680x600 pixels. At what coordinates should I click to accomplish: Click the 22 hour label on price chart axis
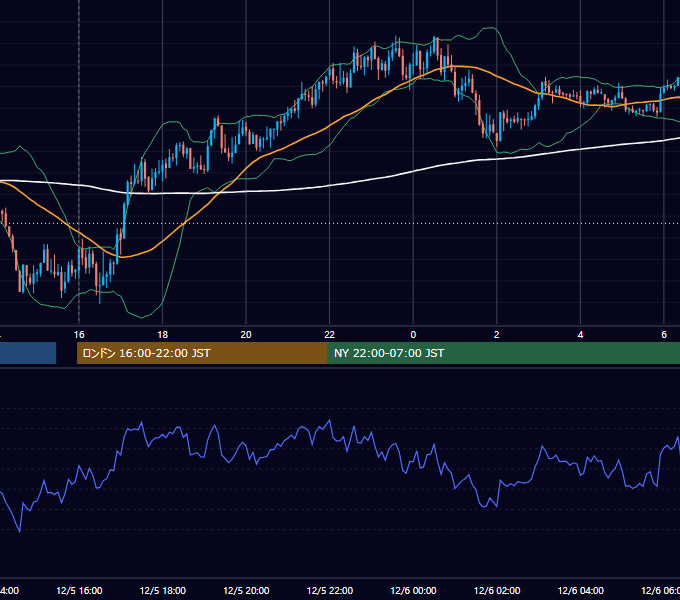[x=330, y=335]
